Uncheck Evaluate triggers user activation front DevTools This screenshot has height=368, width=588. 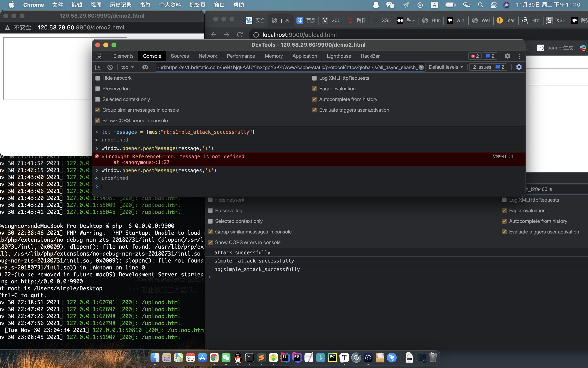point(314,110)
